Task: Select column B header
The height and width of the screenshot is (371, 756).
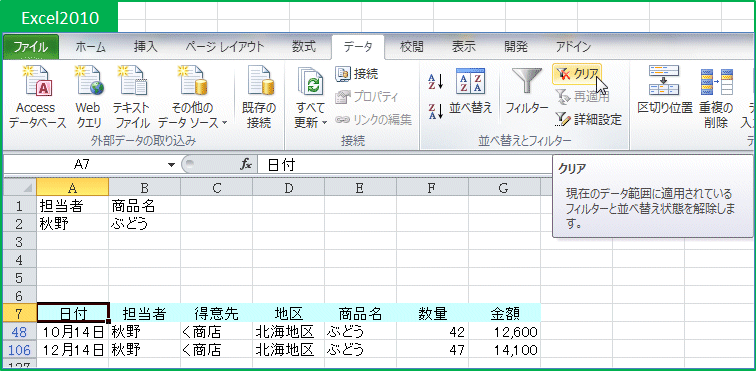Action: pos(145,188)
